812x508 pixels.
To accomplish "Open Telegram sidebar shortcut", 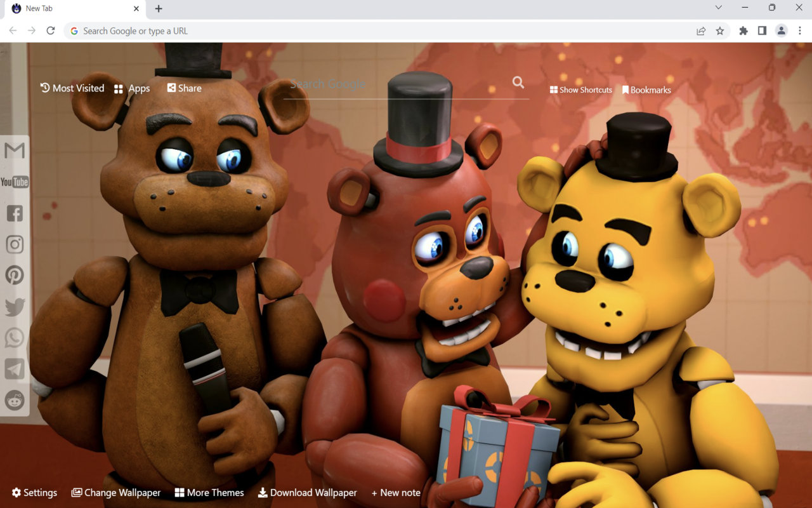I will pyautogui.click(x=15, y=369).
